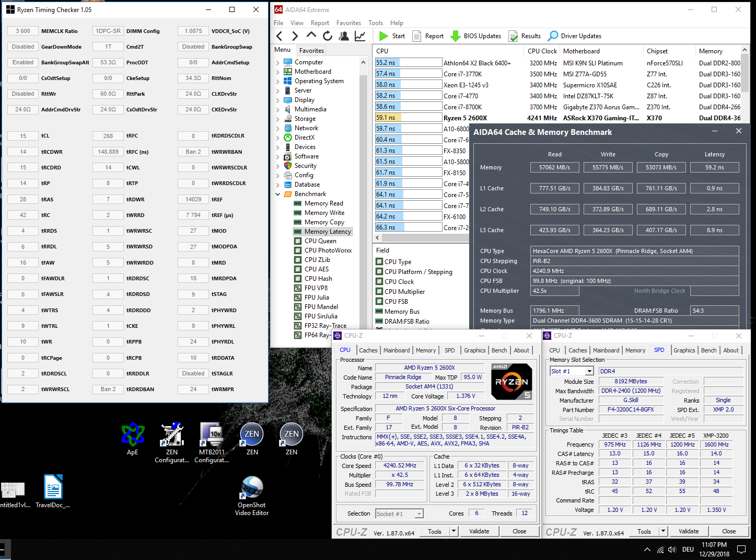Collapse the Benchmark tree node
Viewport: 756px width, 560px height.
(278, 194)
